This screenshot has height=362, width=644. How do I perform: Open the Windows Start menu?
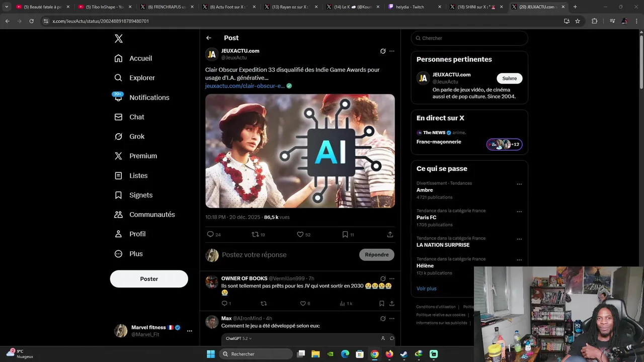coord(211,354)
